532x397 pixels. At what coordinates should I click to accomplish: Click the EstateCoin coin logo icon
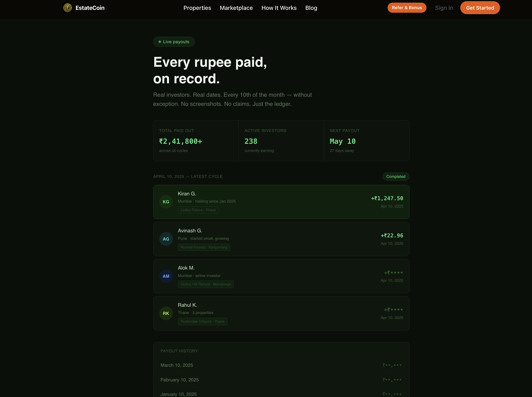pos(67,8)
